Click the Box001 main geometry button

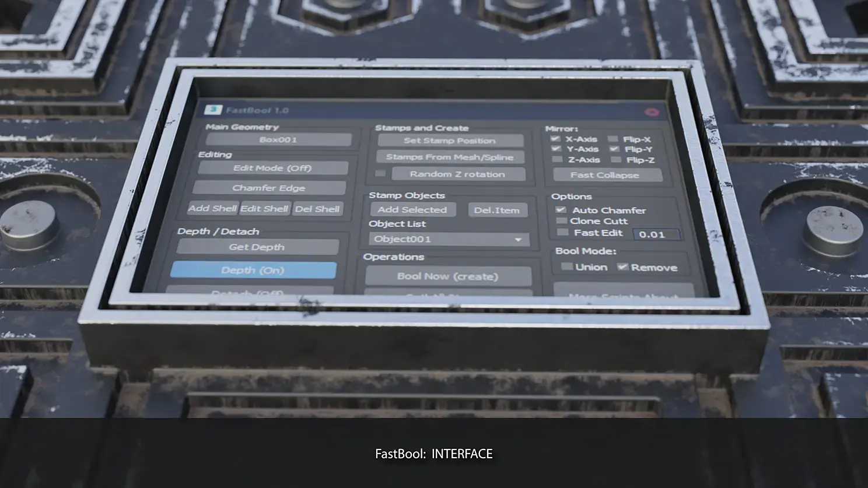(x=279, y=140)
